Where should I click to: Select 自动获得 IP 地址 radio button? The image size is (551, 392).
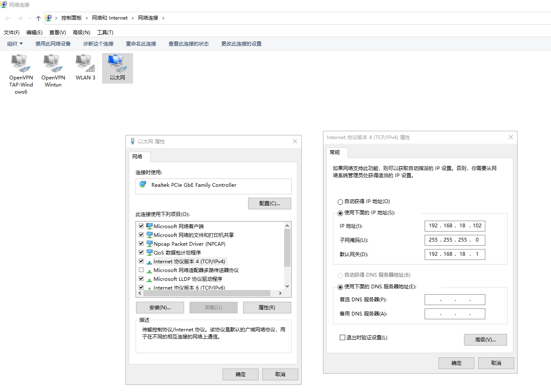pyautogui.click(x=340, y=202)
